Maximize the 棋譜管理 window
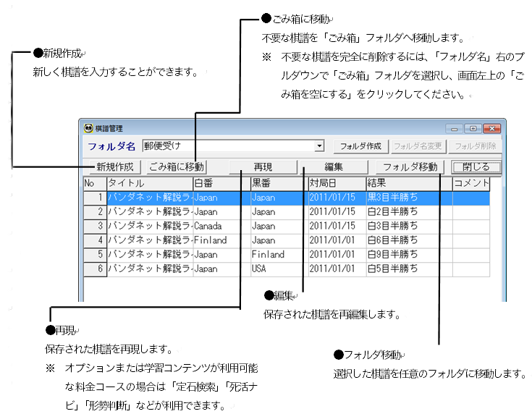The height and width of the screenshot is (414, 532). pos(474,128)
